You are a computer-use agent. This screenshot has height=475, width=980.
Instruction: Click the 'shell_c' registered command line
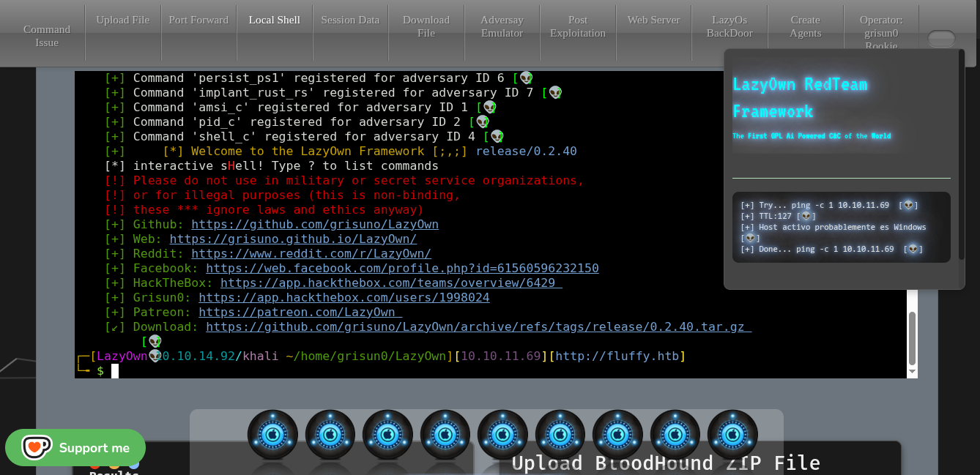pyautogui.click(x=304, y=137)
